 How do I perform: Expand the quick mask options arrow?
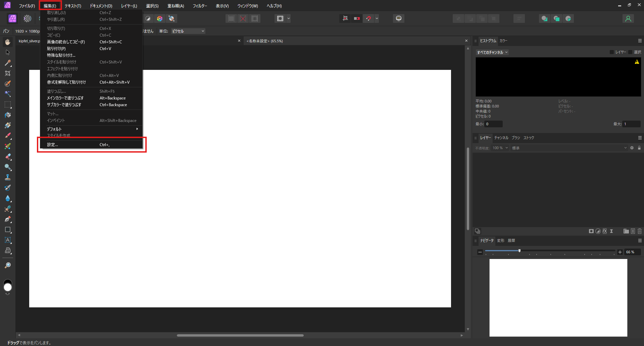coord(289,18)
